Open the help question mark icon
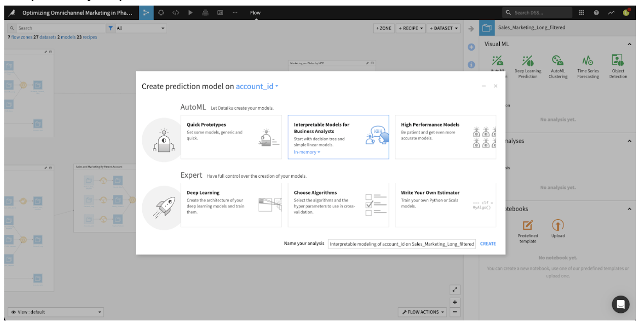 click(x=596, y=13)
